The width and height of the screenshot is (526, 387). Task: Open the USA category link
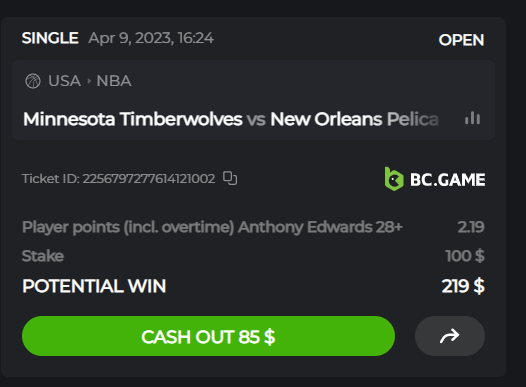click(x=64, y=81)
